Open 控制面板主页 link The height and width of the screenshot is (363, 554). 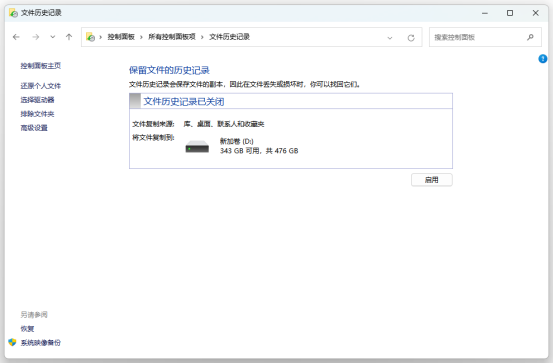pos(41,66)
